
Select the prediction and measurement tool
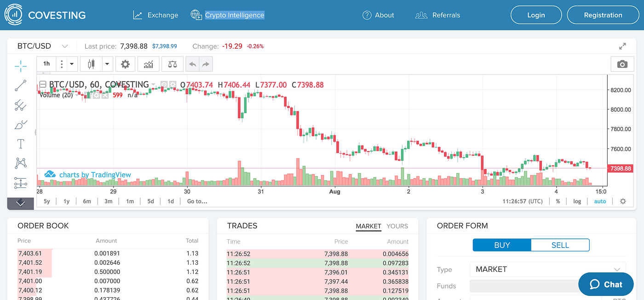21,183
